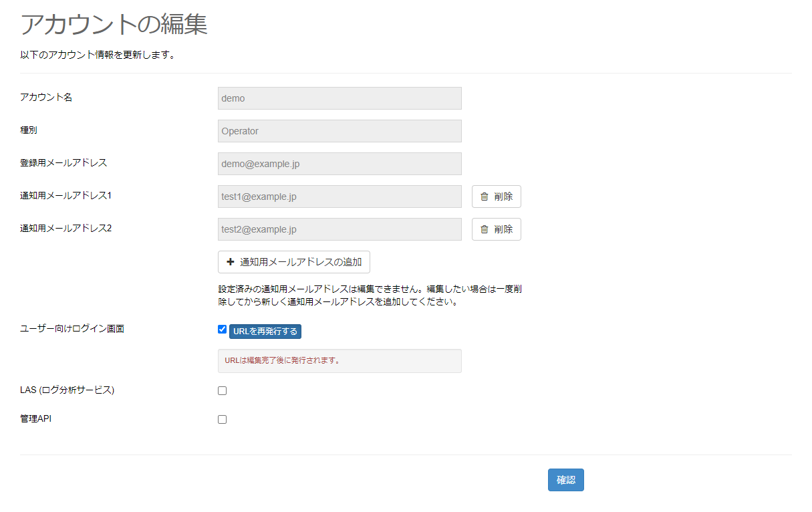
Task: Enable the 管理API checkbox
Action: pyautogui.click(x=222, y=419)
